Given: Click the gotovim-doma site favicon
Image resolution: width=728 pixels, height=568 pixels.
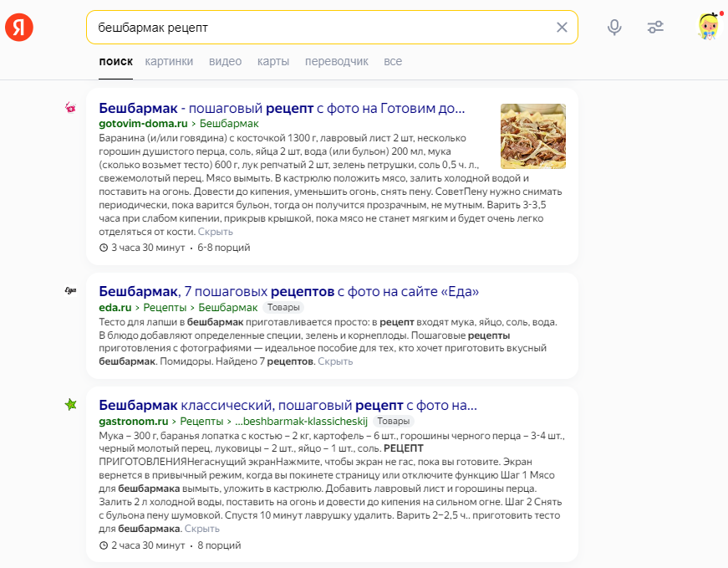Looking at the screenshot, I should tap(71, 107).
